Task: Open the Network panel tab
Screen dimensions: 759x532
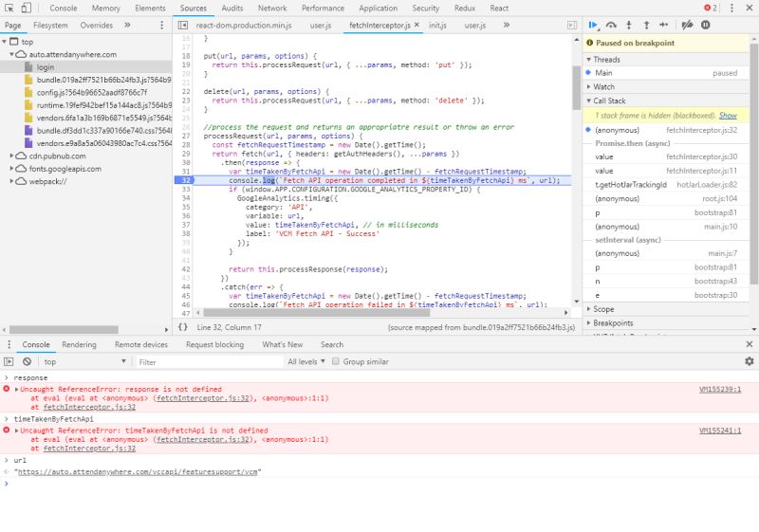Action: click(x=272, y=9)
